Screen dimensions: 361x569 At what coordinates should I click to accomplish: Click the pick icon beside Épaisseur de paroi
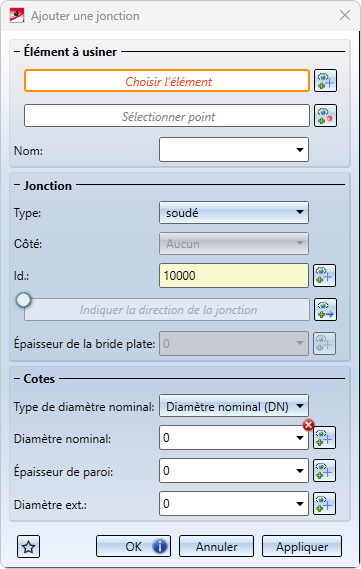(x=324, y=471)
